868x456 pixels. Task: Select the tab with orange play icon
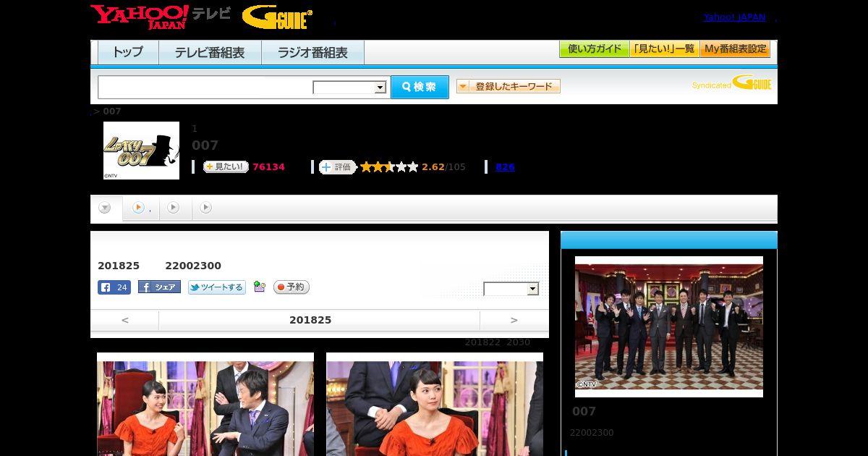point(141,208)
